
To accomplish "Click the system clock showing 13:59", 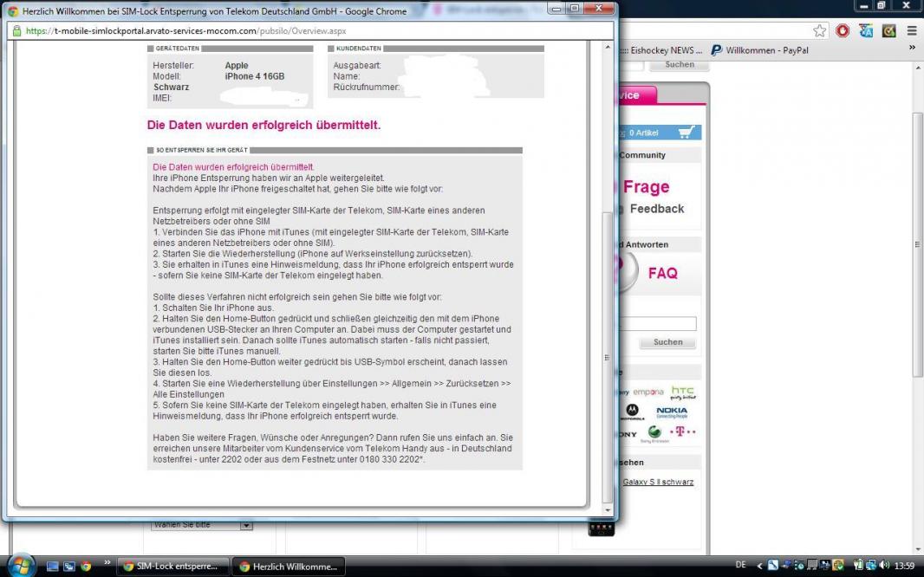I will click(905, 566).
